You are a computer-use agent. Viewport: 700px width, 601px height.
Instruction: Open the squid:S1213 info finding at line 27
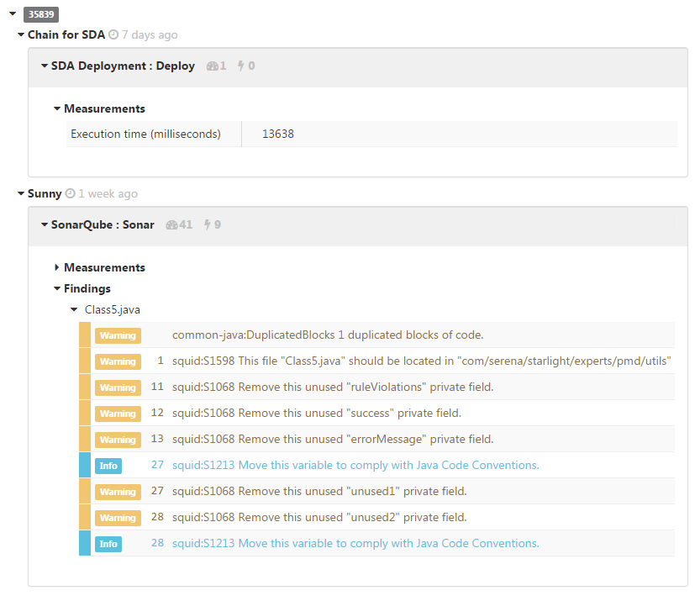click(x=355, y=466)
